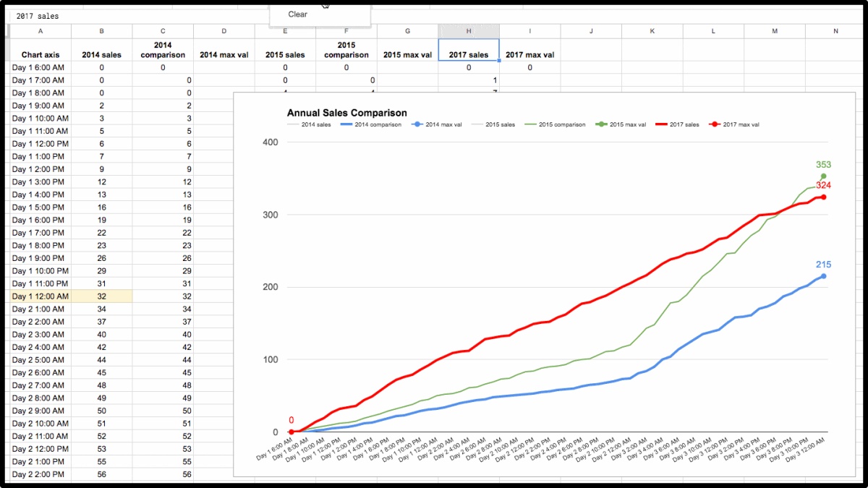Viewport: 868px width, 488px height.
Task: Select the highlighted Day 1 12:00 AM cell
Action: click(x=41, y=296)
